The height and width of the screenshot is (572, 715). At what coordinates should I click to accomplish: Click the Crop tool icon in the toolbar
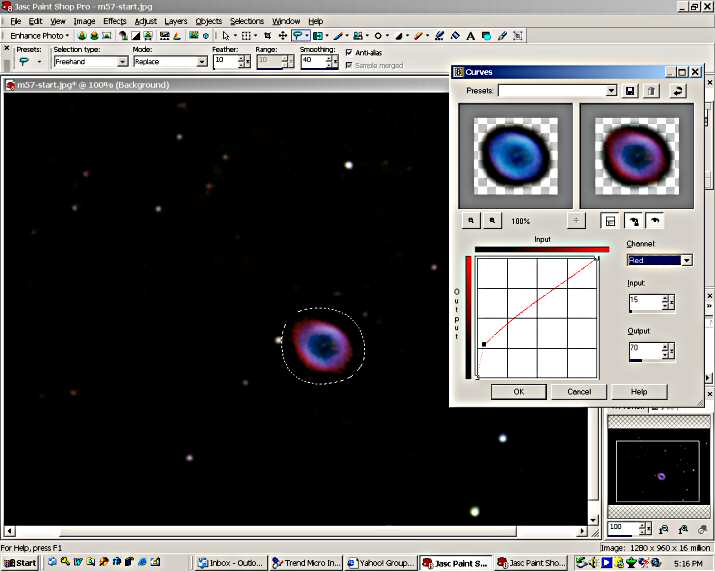point(266,36)
